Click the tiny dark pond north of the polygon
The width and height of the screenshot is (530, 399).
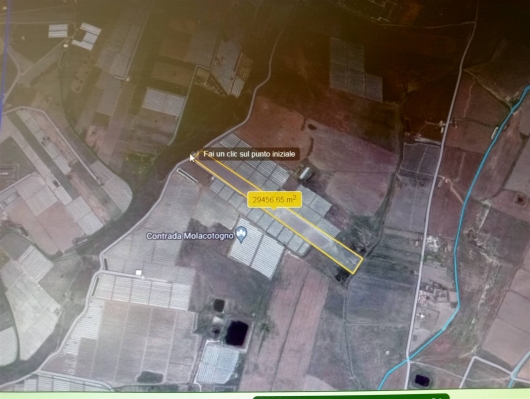pyautogui.click(x=311, y=127)
